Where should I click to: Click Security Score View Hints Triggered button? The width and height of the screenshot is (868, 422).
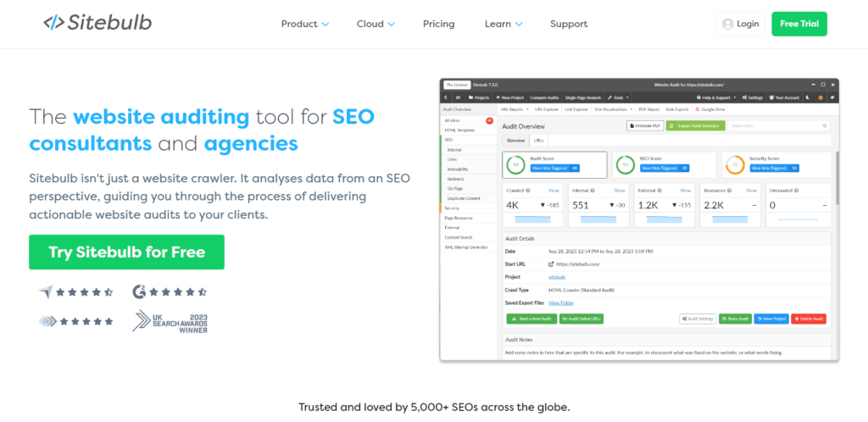pyautogui.click(x=774, y=168)
